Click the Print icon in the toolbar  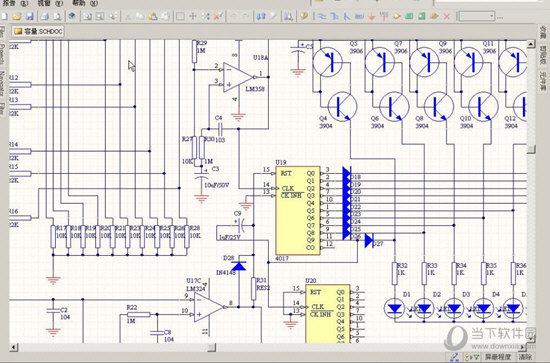pyautogui.click(x=45, y=16)
